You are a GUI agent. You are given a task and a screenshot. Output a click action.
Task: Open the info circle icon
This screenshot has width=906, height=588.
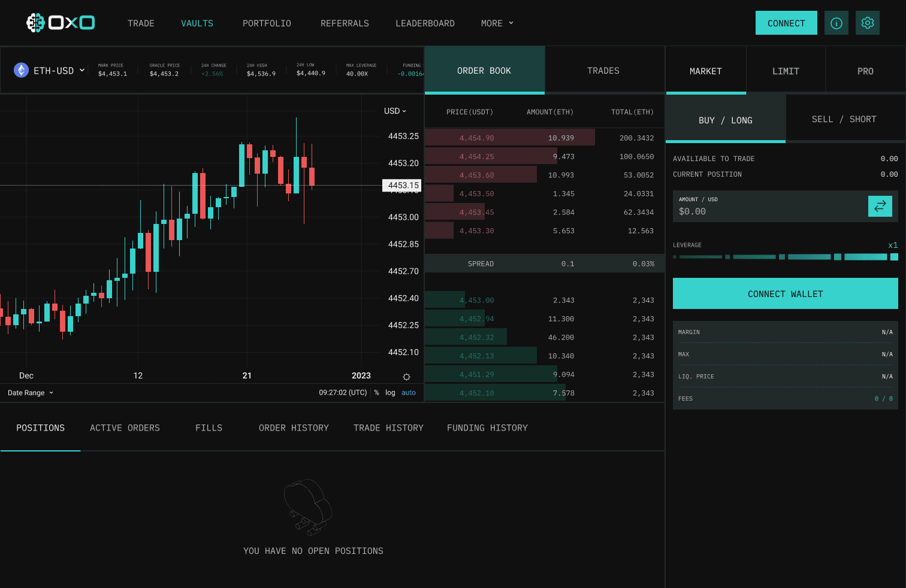[836, 23]
